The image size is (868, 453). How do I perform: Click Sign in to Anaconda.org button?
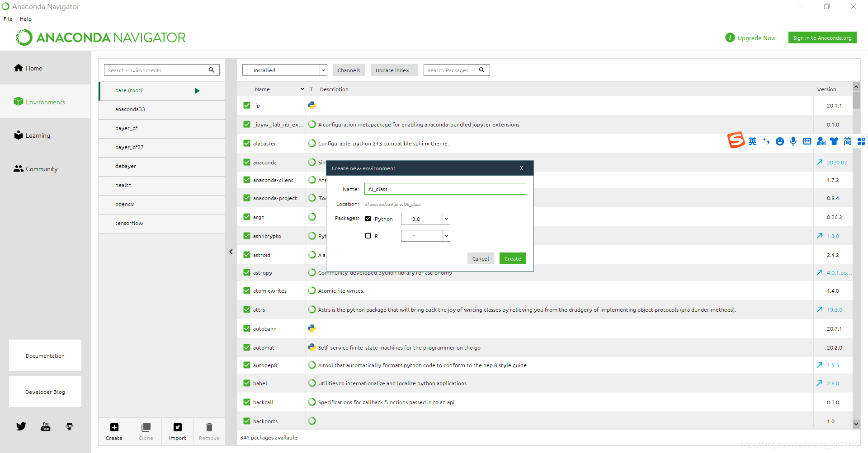[822, 37]
